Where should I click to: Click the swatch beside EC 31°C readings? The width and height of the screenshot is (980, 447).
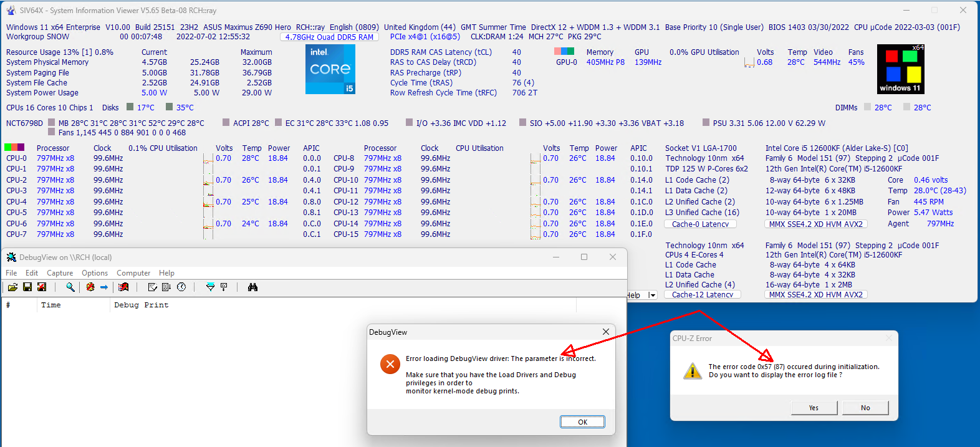(x=279, y=122)
